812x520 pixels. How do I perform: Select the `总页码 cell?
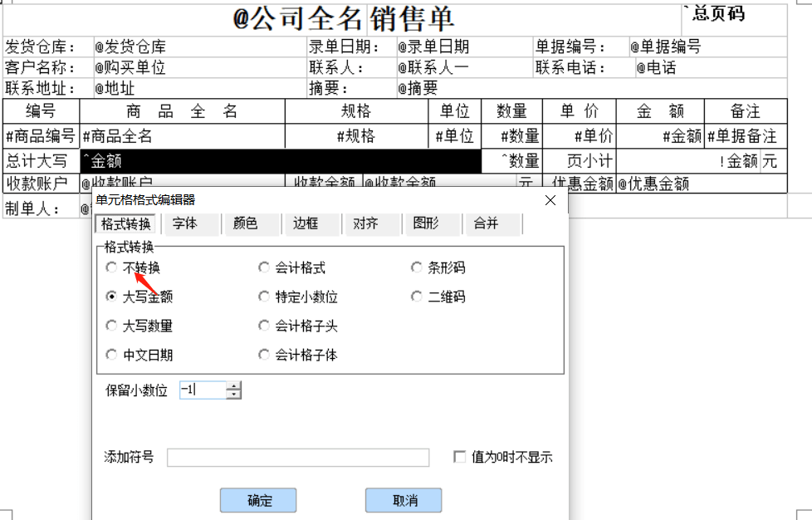pyautogui.click(x=734, y=20)
